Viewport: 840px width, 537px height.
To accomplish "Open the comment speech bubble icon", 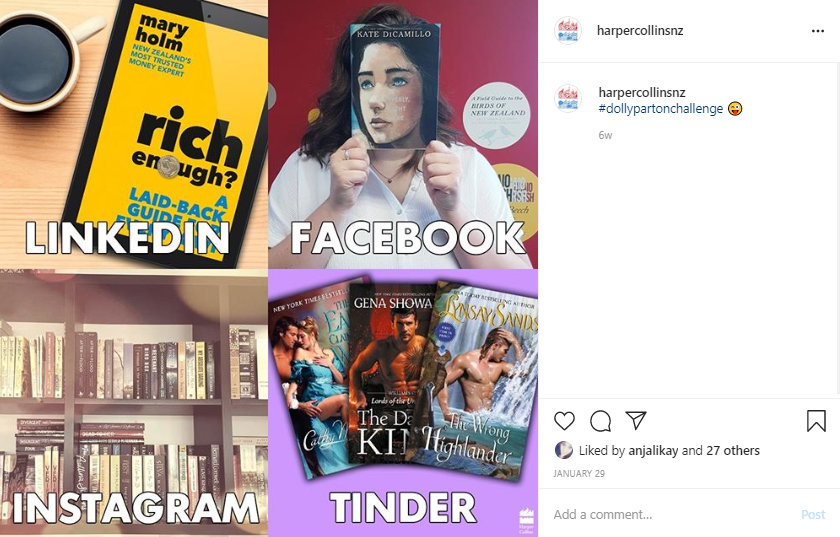I will [x=600, y=421].
